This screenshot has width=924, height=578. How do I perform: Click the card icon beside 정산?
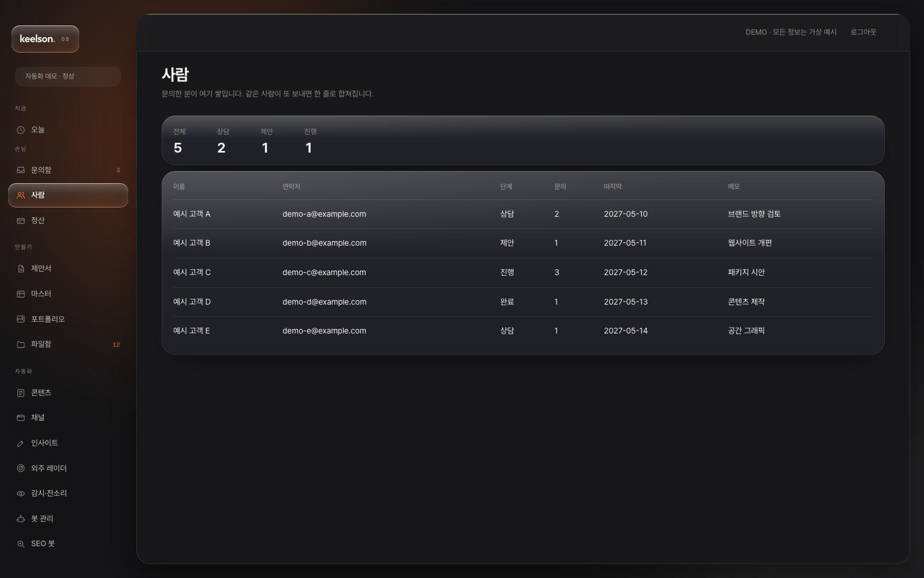click(21, 221)
